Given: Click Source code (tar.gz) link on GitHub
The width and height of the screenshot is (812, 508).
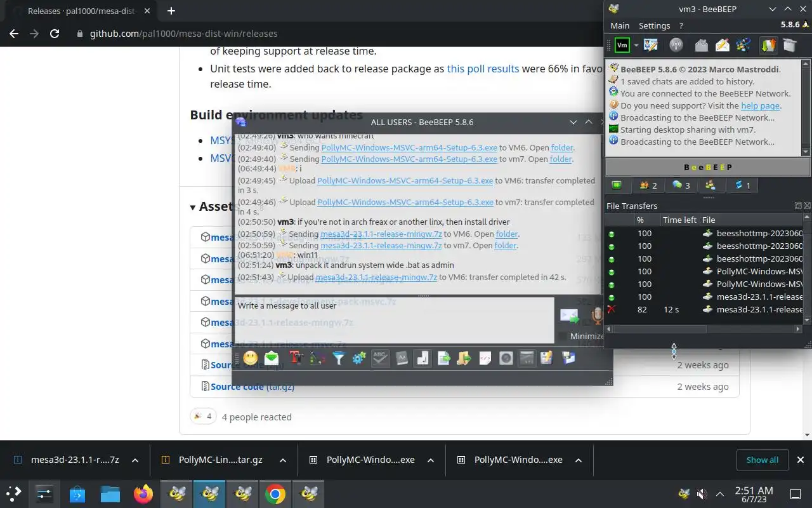Looking at the screenshot, I should [252, 387].
